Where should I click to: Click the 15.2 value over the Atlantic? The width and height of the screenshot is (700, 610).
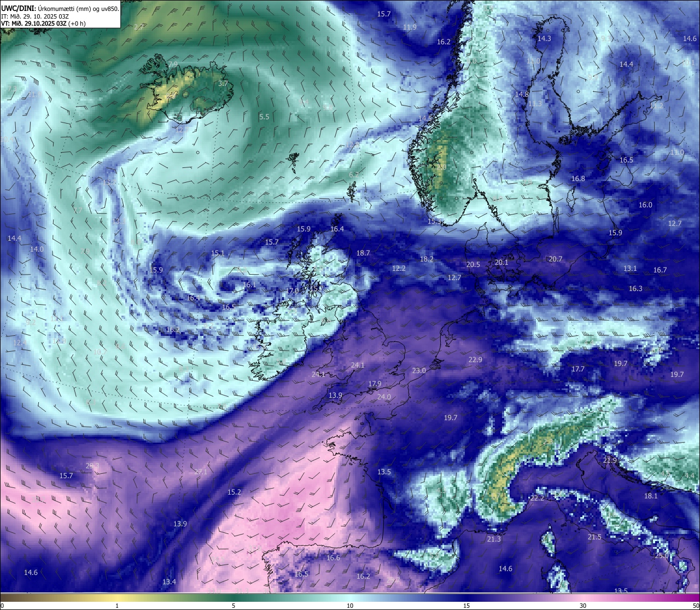(234, 492)
